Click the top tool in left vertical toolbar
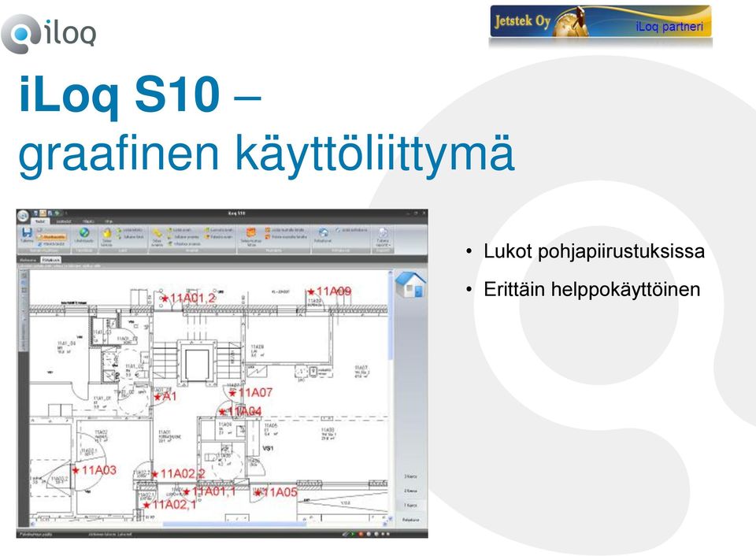Image resolution: width=756 pixels, height=556 pixels. click(x=24, y=276)
